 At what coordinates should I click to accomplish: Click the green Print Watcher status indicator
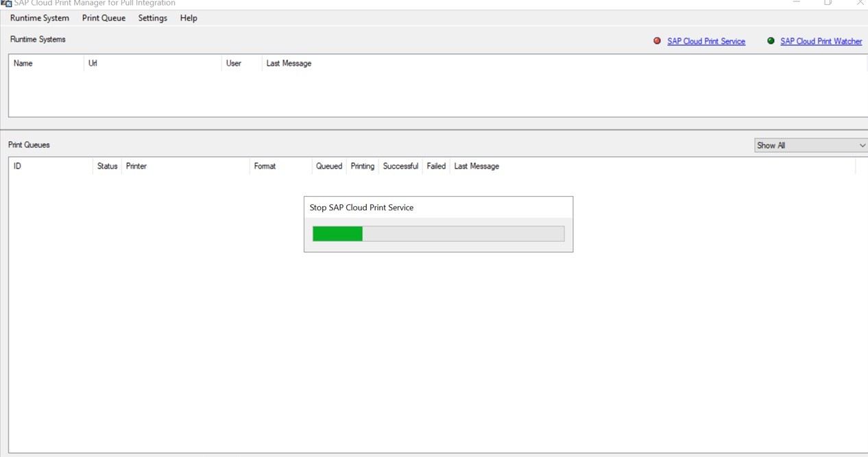(771, 41)
